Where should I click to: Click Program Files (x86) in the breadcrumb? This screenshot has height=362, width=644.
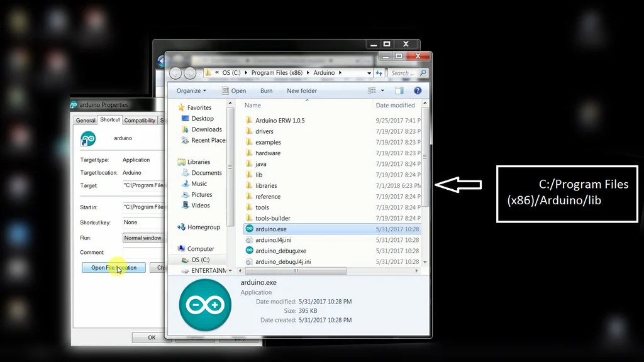click(277, 73)
